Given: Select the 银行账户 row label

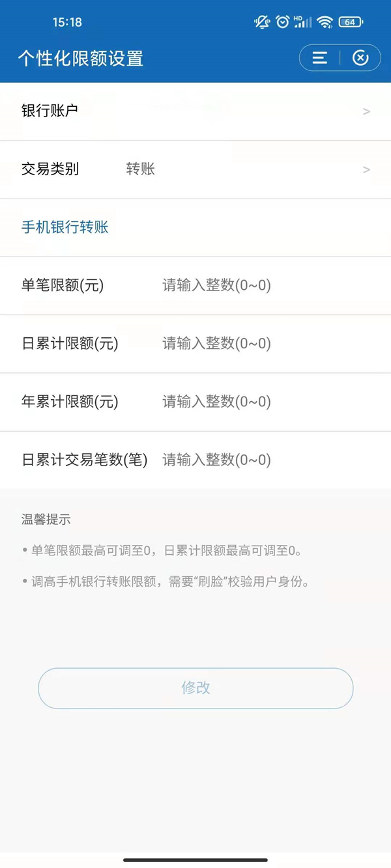Looking at the screenshot, I should (x=50, y=111).
